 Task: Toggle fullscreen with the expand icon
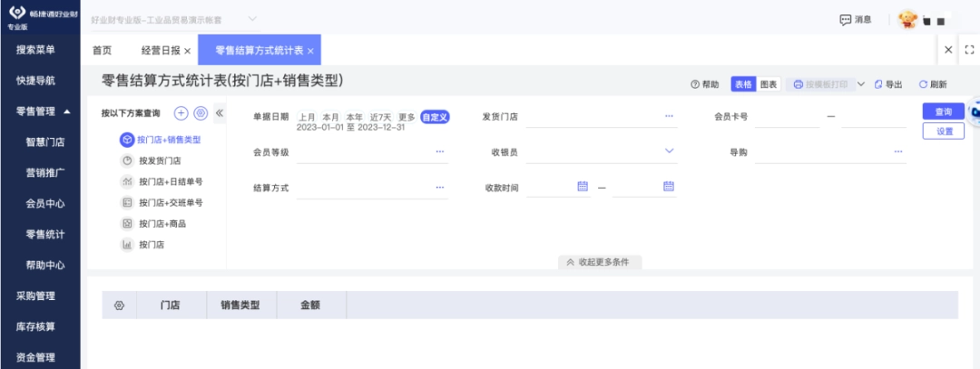coord(969,50)
